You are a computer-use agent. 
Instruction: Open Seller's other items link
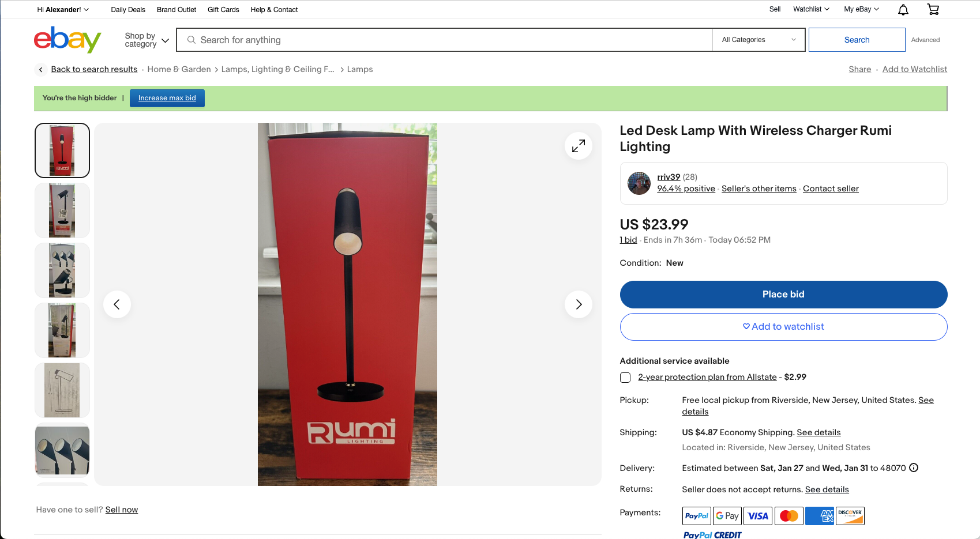tap(759, 189)
